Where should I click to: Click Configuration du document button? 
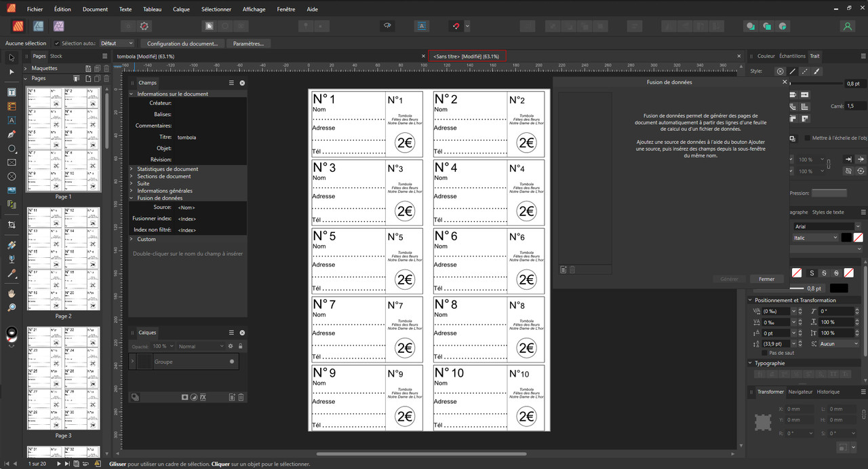point(182,43)
